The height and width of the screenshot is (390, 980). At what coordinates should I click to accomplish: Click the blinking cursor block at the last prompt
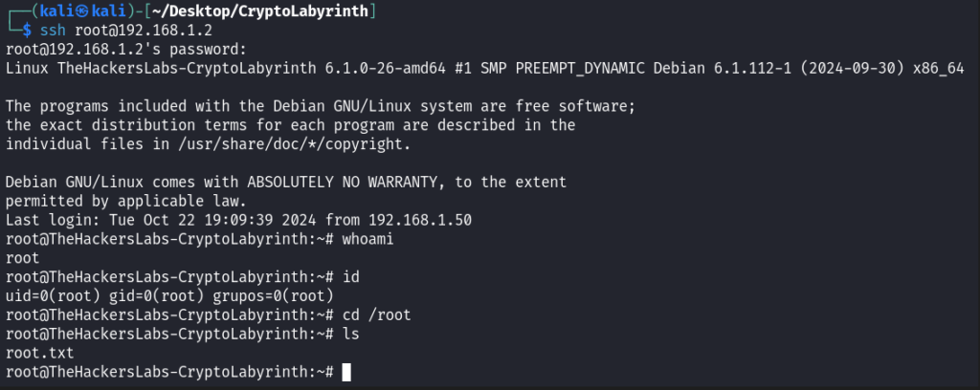(346, 371)
